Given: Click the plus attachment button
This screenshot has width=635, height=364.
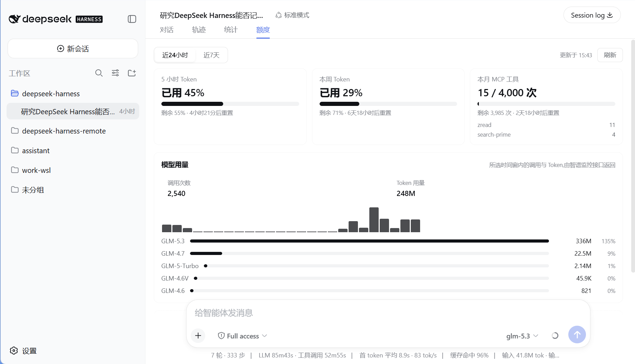Looking at the screenshot, I should [198, 335].
